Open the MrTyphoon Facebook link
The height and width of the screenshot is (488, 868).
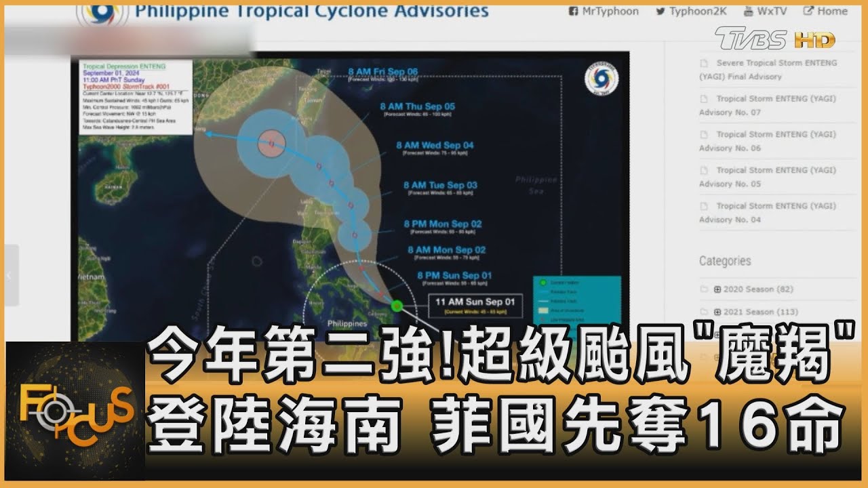(x=602, y=12)
